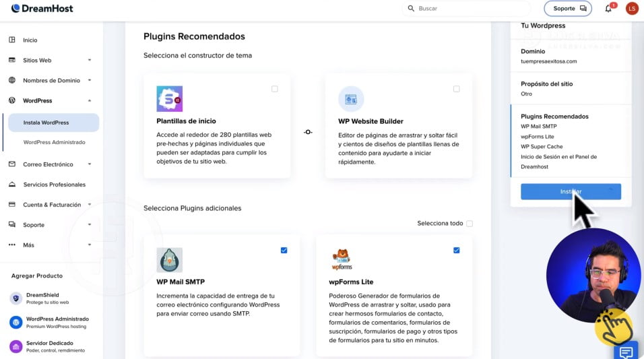Click the wpforms bear logo
This screenshot has height=359, width=644.
[342, 259]
